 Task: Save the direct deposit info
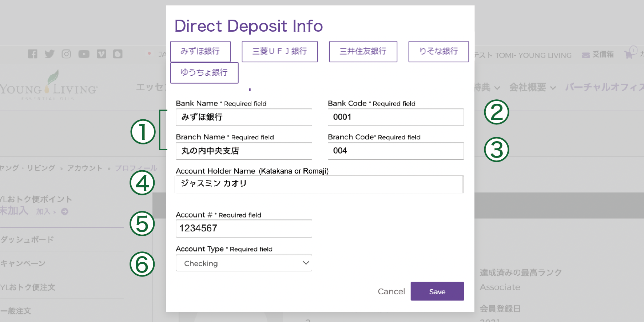pos(437,291)
